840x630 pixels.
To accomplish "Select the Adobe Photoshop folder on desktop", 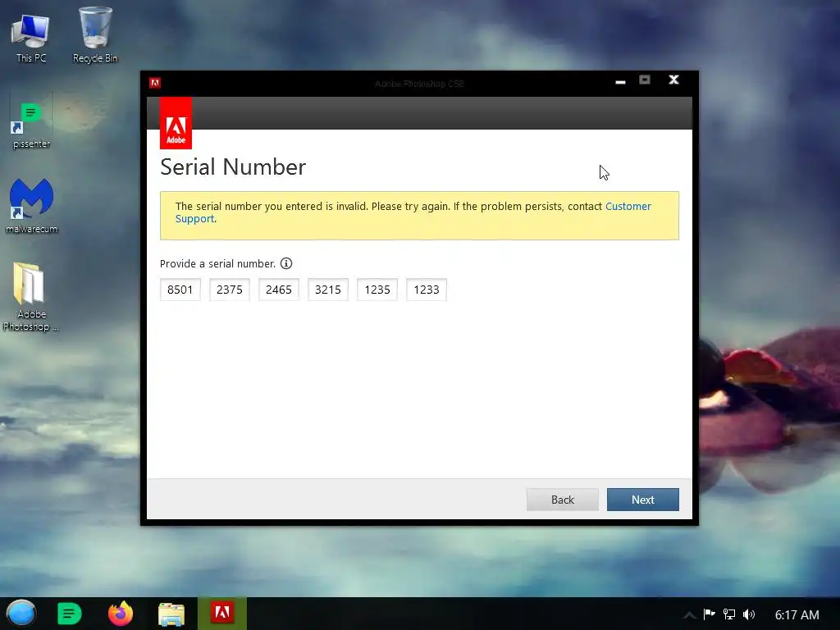I will [x=30, y=296].
